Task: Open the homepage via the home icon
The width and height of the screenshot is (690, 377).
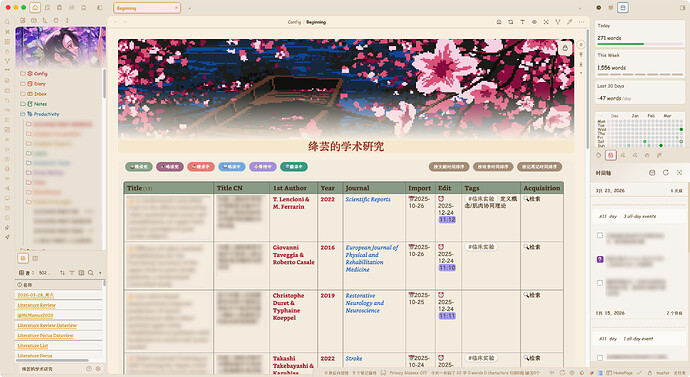Action: [x=35, y=7]
